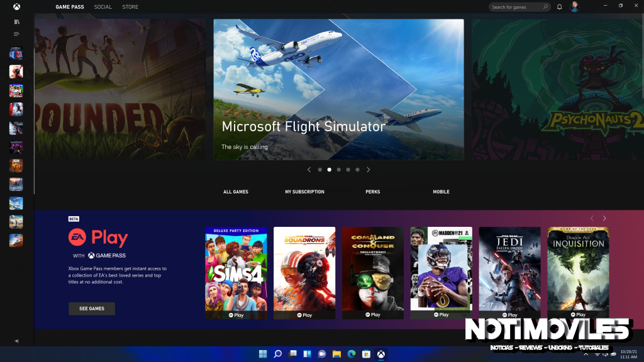Click the magnifier icon in the games search field
The image size is (644, 362).
coord(544,6)
